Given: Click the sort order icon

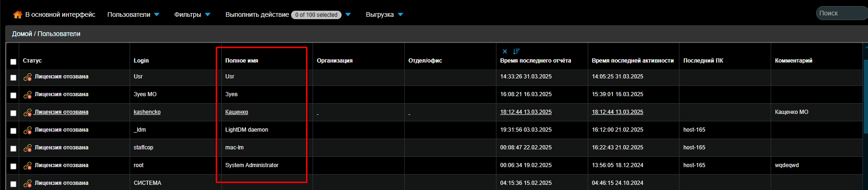Looking at the screenshot, I should pos(516,51).
